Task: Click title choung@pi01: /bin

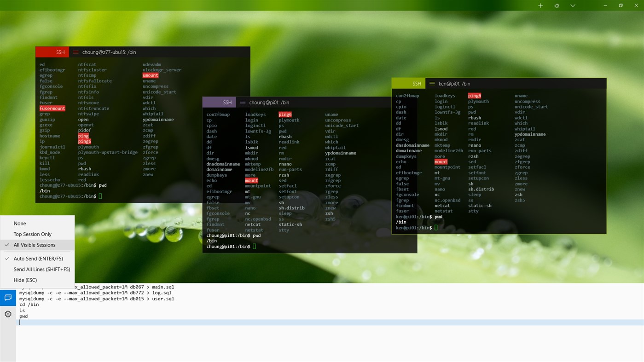Action: point(269,102)
